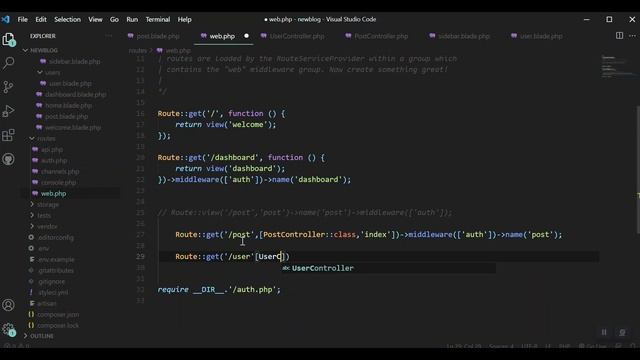
Task: Open Explorer panel More Actions ellipsis
Action: point(109,36)
